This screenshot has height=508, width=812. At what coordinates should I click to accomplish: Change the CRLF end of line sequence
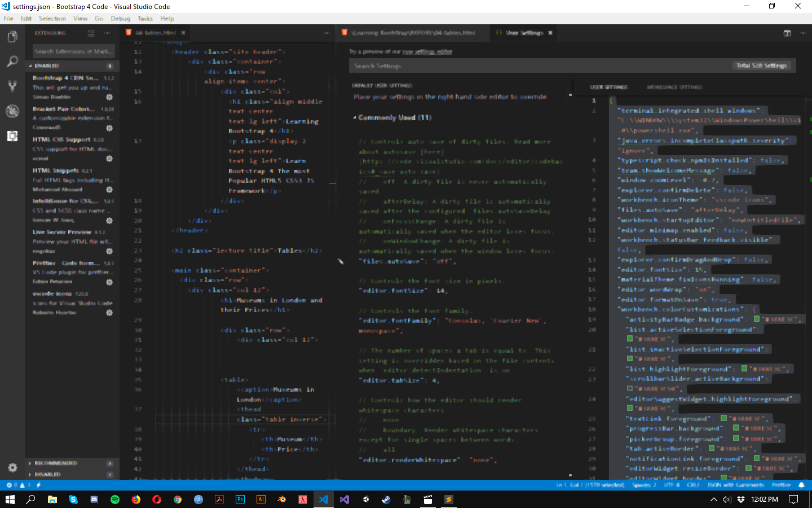[x=693, y=485]
